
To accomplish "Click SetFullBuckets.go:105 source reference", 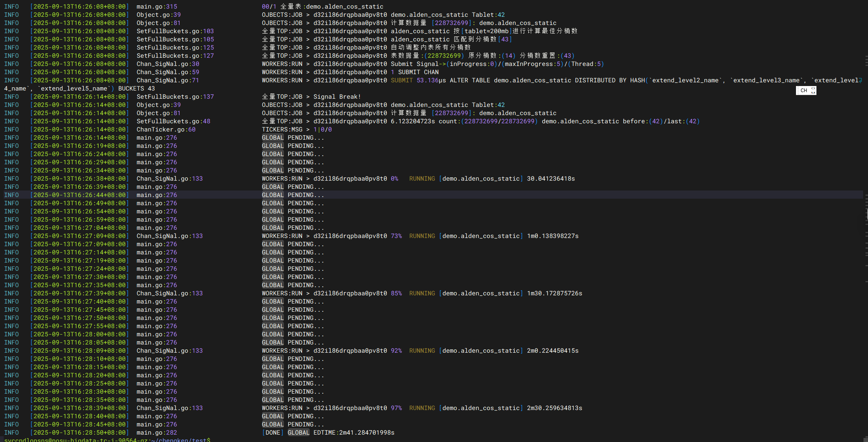I will (x=175, y=39).
